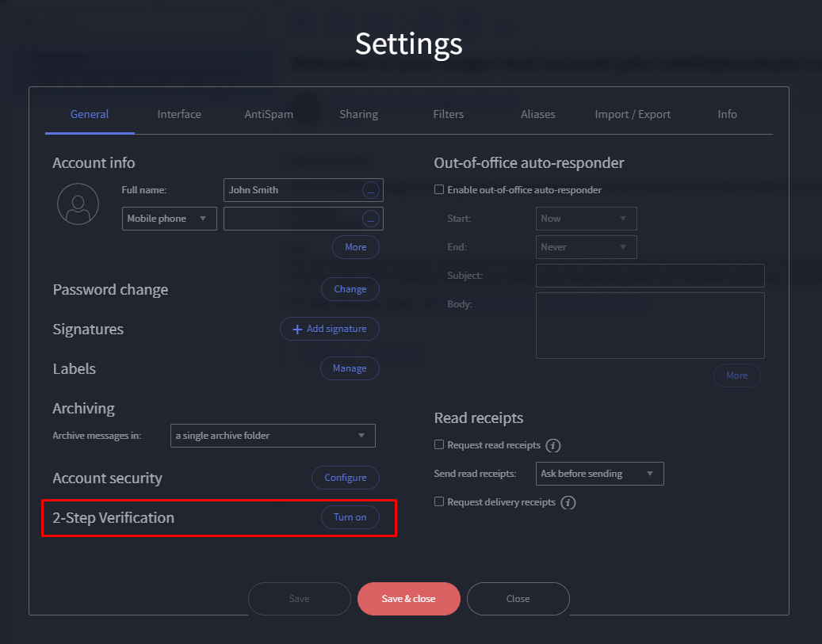Screen dimensions: 822x644
Task: Check the Request delivery receipts box
Action: point(439,502)
